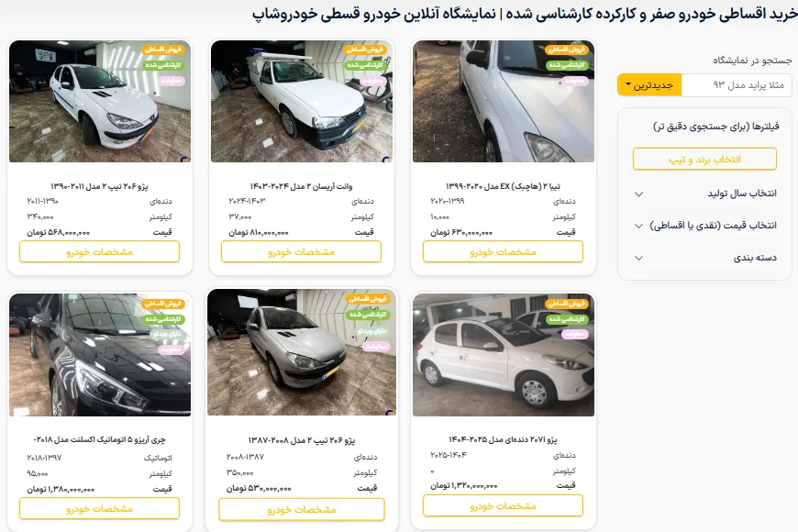The width and height of the screenshot is (798, 532).
Task: Click مشخصات خودرو for Peugeot 207i
Action: [x=503, y=506]
